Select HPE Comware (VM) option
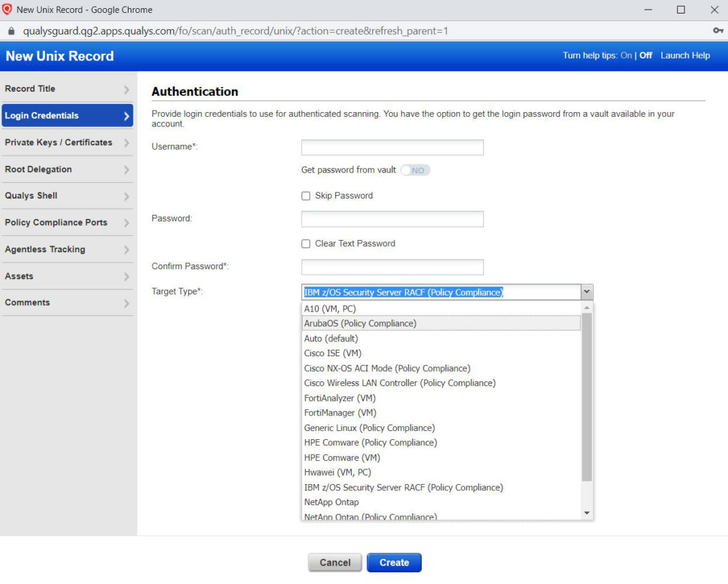This screenshot has height=584, width=728. pyautogui.click(x=441, y=458)
